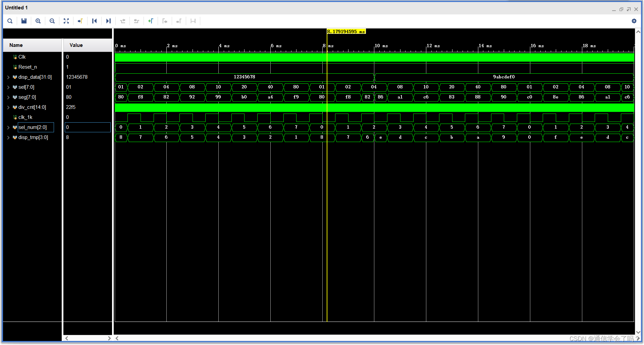
Task: Click the green div_cnt waveform band
Action: click(374, 108)
